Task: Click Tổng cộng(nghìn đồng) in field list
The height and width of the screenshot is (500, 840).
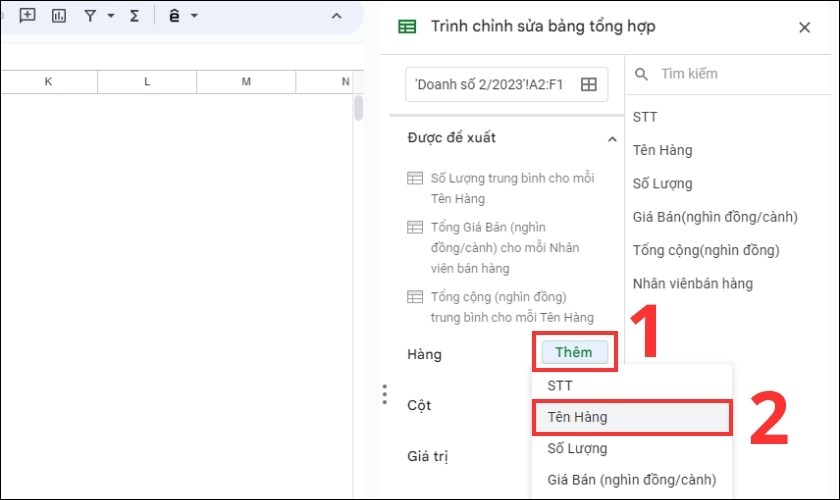Action: pos(706,250)
